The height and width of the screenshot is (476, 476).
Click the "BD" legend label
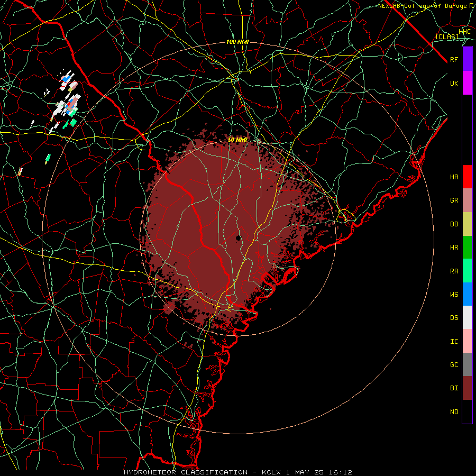coord(454,224)
